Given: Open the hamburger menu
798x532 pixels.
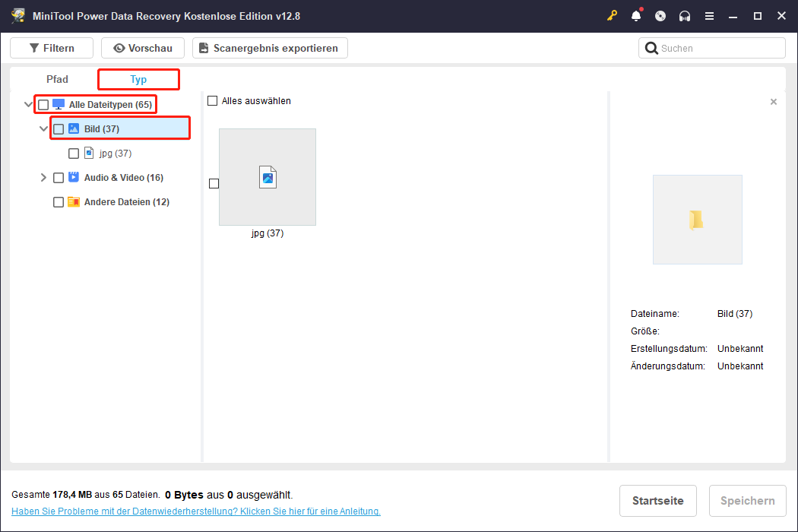Looking at the screenshot, I should [709, 15].
